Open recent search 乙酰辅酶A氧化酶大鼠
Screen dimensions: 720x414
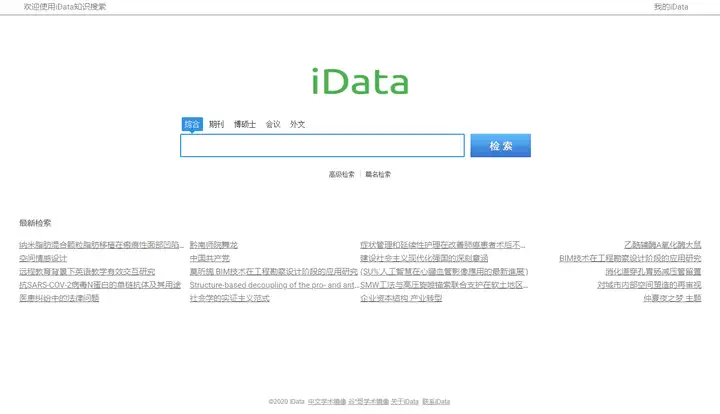(663, 245)
